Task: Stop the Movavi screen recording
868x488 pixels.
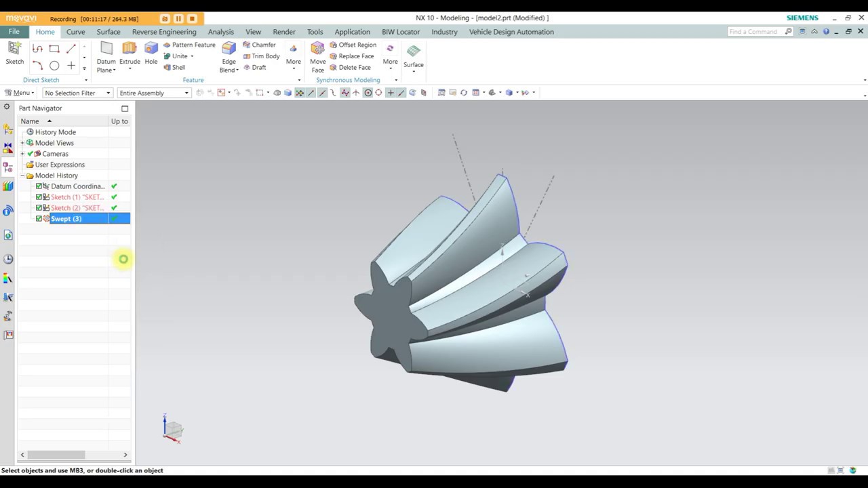Action: (192, 19)
